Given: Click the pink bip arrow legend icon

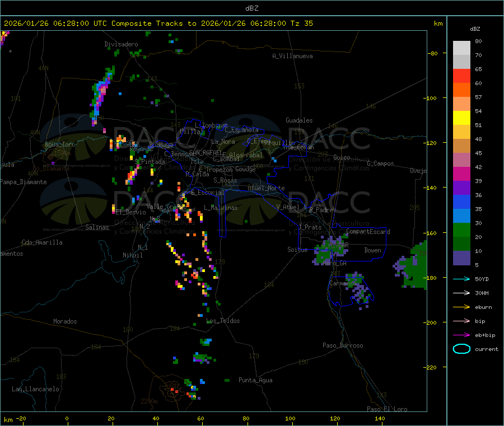Looking at the screenshot, I should click(x=461, y=321).
